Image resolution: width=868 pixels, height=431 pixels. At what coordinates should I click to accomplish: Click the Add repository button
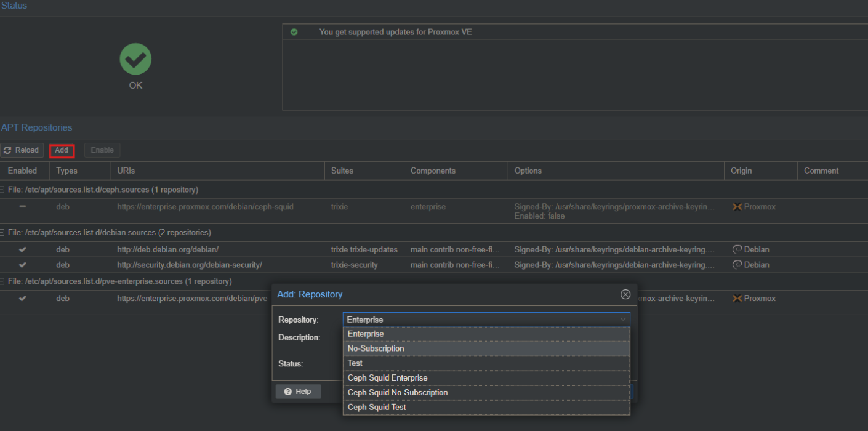tap(62, 150)
